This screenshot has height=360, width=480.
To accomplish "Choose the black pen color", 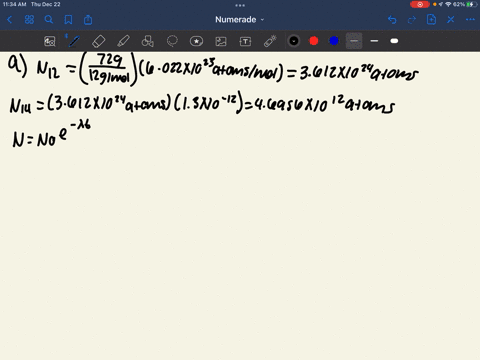I will pos(294,41).
